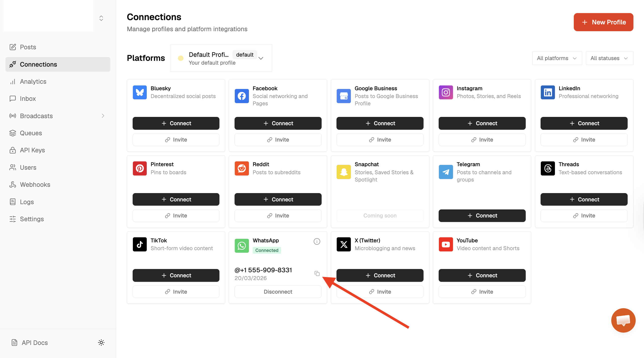
Task: Go to Analytics in sidebar
Action: point(33,81)
